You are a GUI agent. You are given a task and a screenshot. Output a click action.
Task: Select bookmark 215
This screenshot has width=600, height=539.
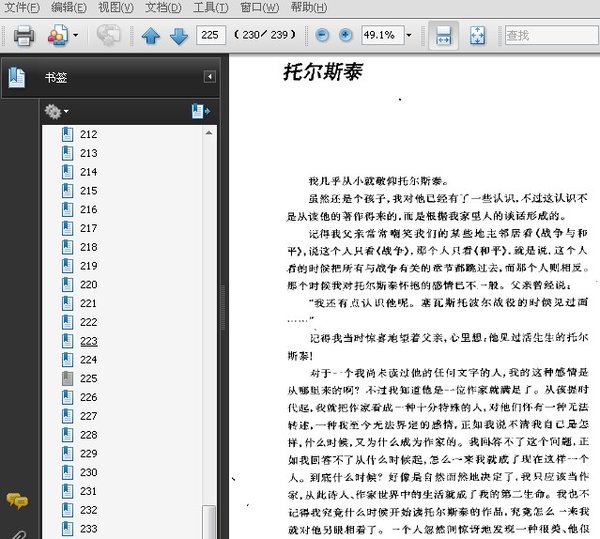pyautogui.click(x=89, y=191)
